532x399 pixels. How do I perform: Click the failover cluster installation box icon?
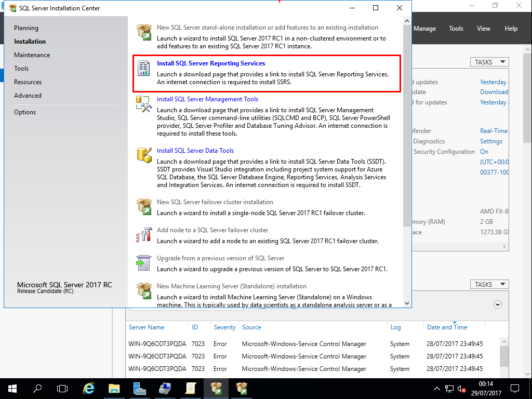pyautogui.click(x=144, y=206)
